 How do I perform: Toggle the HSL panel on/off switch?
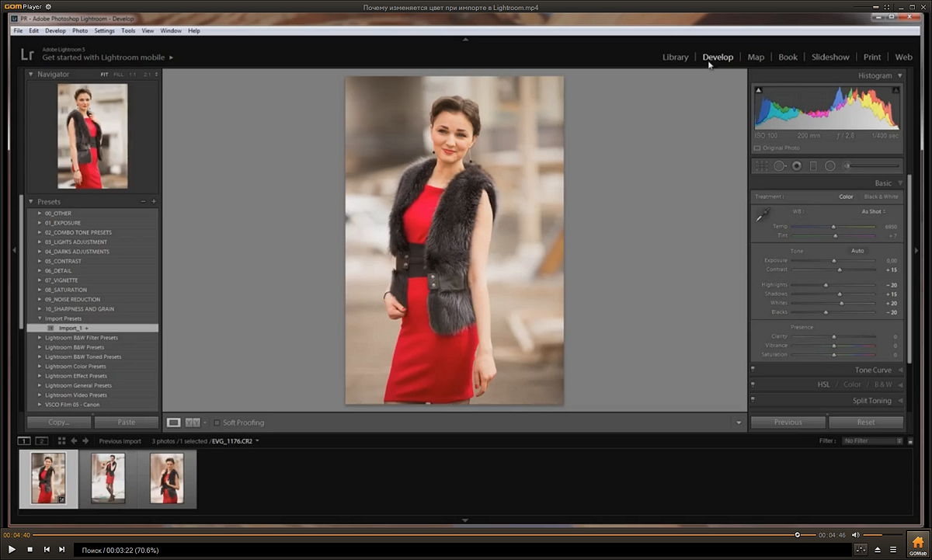coord(753,384)
